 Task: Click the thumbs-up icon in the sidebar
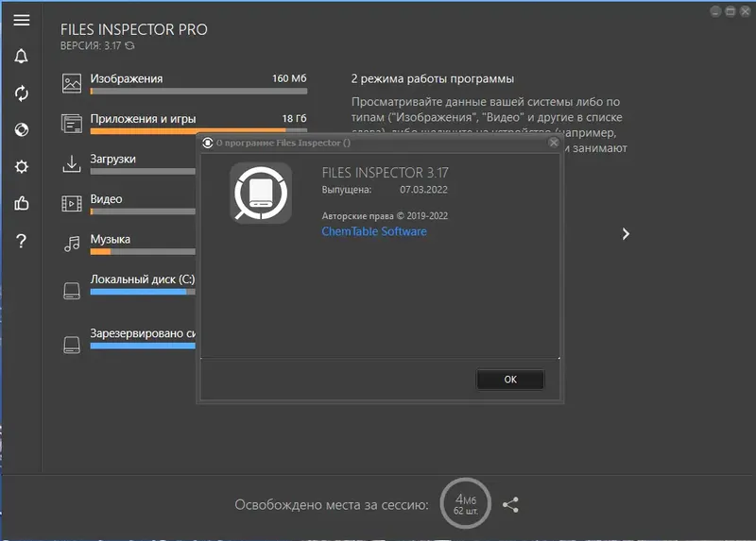(21, 203)
